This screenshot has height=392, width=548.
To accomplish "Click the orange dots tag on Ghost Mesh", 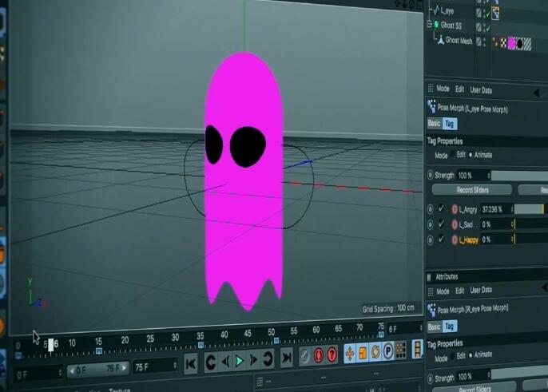I will (x=495, y=42).
